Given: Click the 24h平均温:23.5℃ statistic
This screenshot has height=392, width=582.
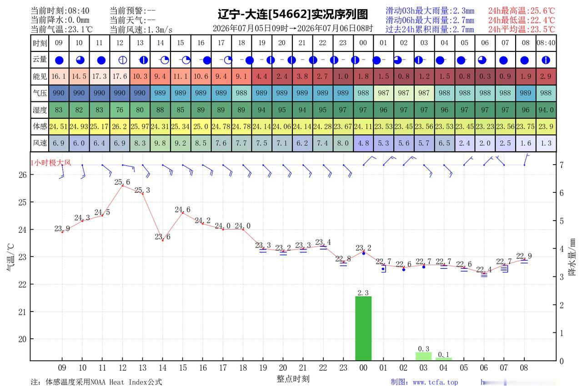Looking at the screenshot, I should click(x=522, y=30).
